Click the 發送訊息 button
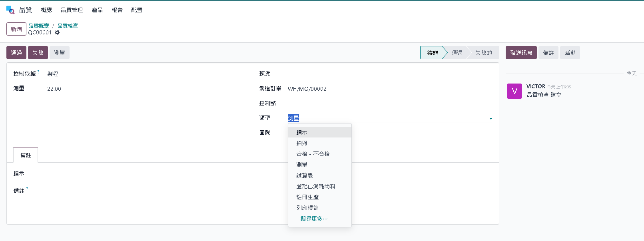The image size is (644, 241). pos(521,53)
